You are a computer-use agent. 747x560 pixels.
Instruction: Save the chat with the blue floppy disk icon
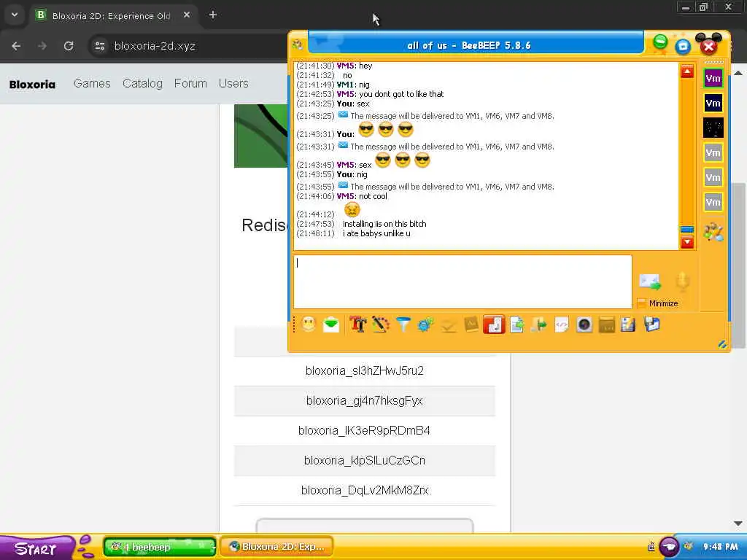[651, 324]
